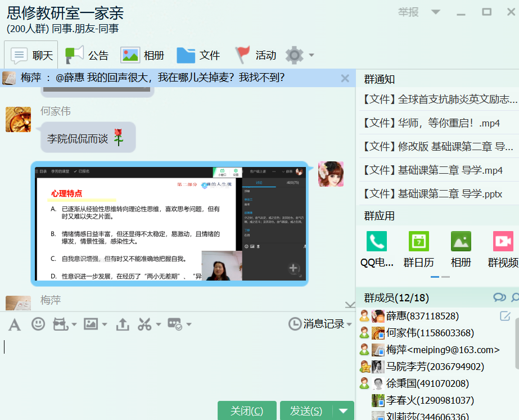Viewport: 519px width, 420px height.
Task: Open the font formatting tool
Action: click(14, 324)
